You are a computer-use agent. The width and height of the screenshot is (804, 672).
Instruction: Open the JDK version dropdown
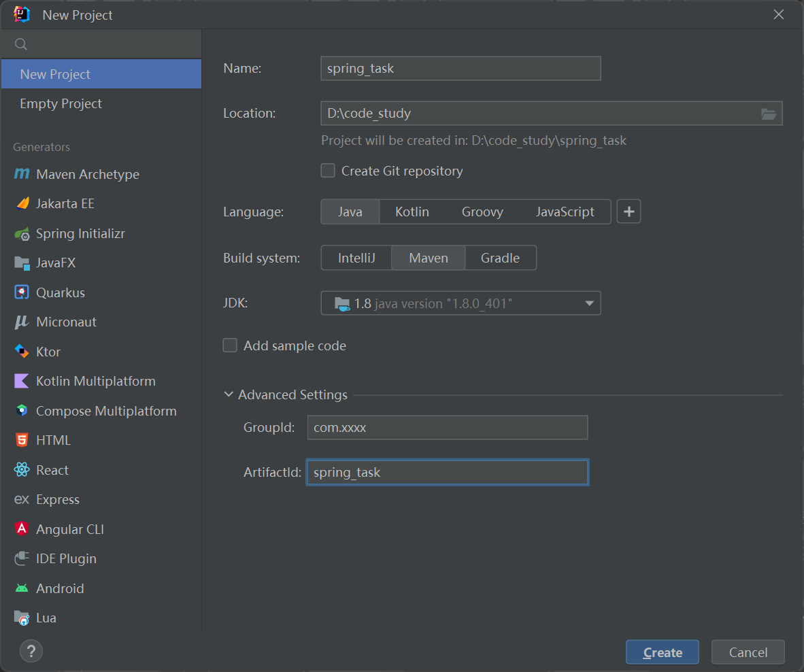pos(460,303)
